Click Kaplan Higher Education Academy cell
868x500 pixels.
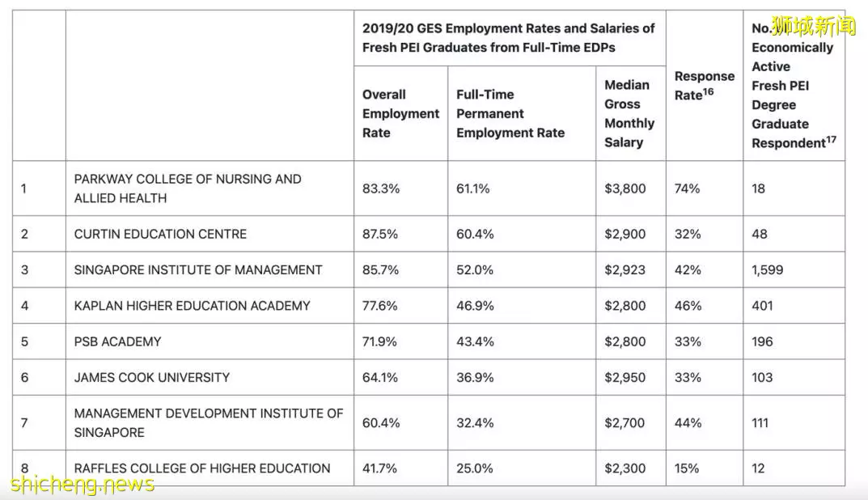pos(192,306)
